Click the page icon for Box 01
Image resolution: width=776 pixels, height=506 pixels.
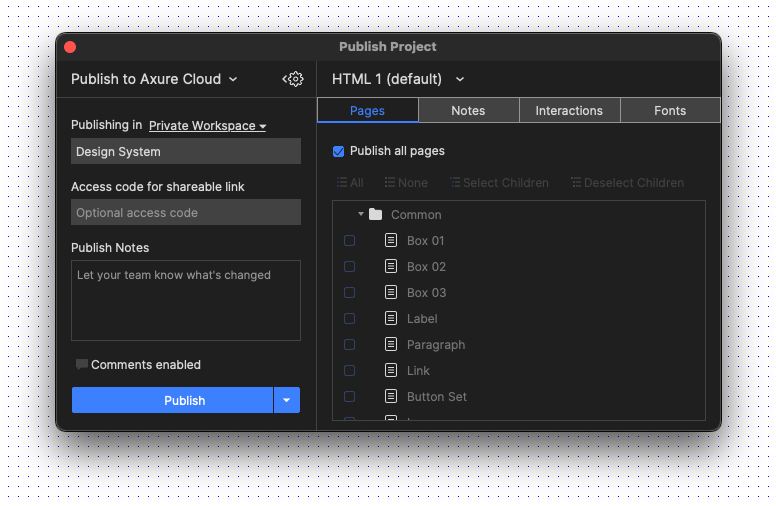pos(391,241)
